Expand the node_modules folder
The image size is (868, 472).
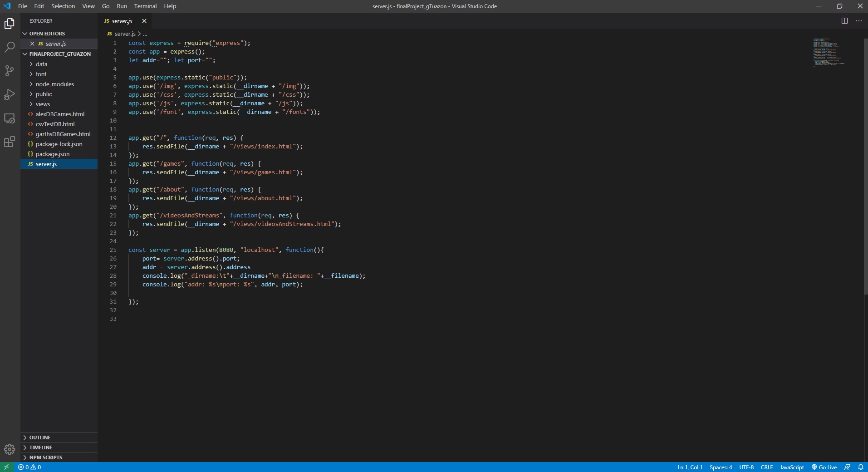(x=54, y=84)
